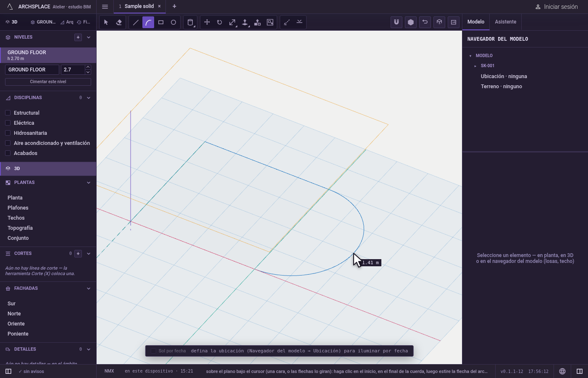Select the Eraser tool
Image resolution: width=588 pixels, height=378 pixels.
coord(119,22)
